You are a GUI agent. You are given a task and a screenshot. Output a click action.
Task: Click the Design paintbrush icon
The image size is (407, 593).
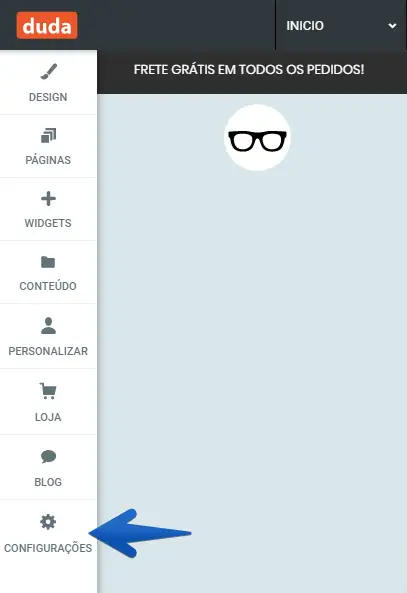pos(48,72)
